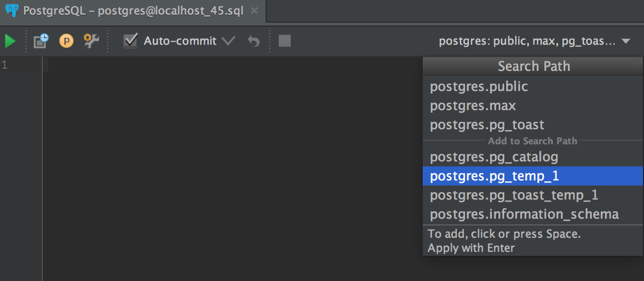This screenshot has height=281, width=644.
Task: Close the postgres@localhost_45.sql tab
Action: [x=255, y=11]
